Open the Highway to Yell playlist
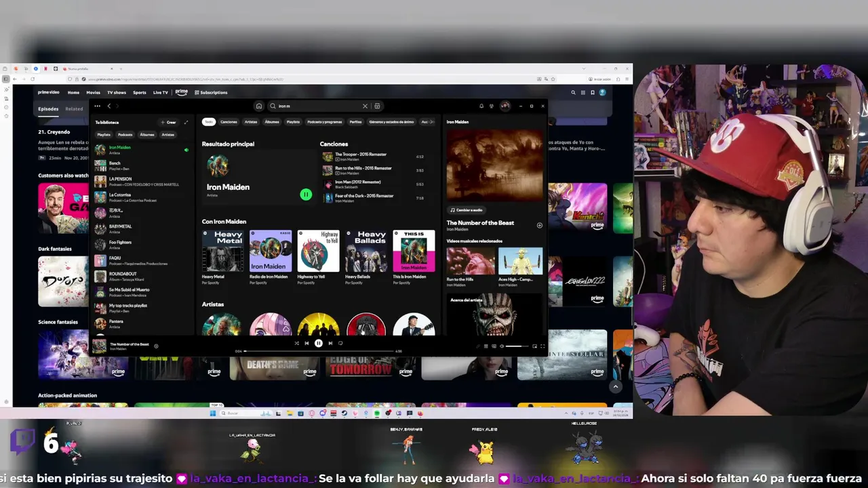The height and width of the screenshot is (488, 868). click(x=318, y=258)
